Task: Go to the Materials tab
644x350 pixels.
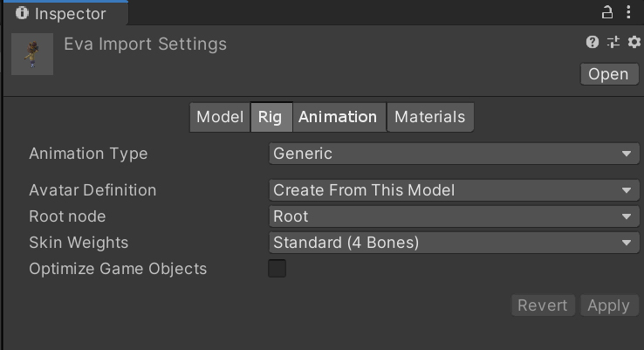Action: [x=430, y=117]
